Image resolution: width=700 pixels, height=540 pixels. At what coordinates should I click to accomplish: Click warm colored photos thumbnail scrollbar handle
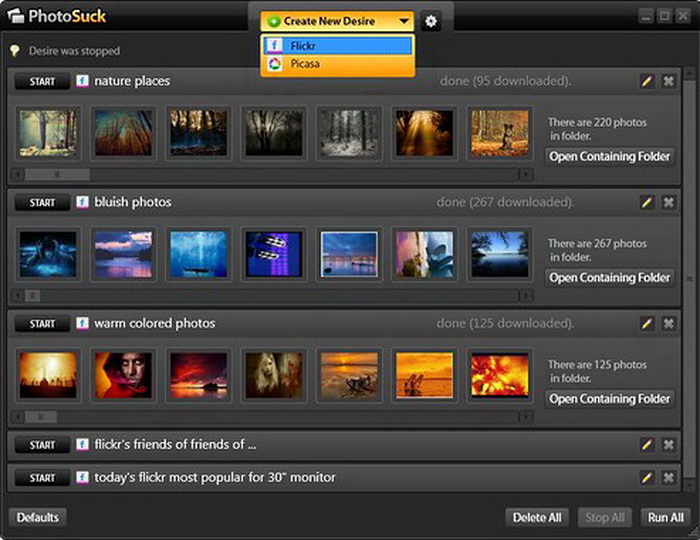coord(41,417)
